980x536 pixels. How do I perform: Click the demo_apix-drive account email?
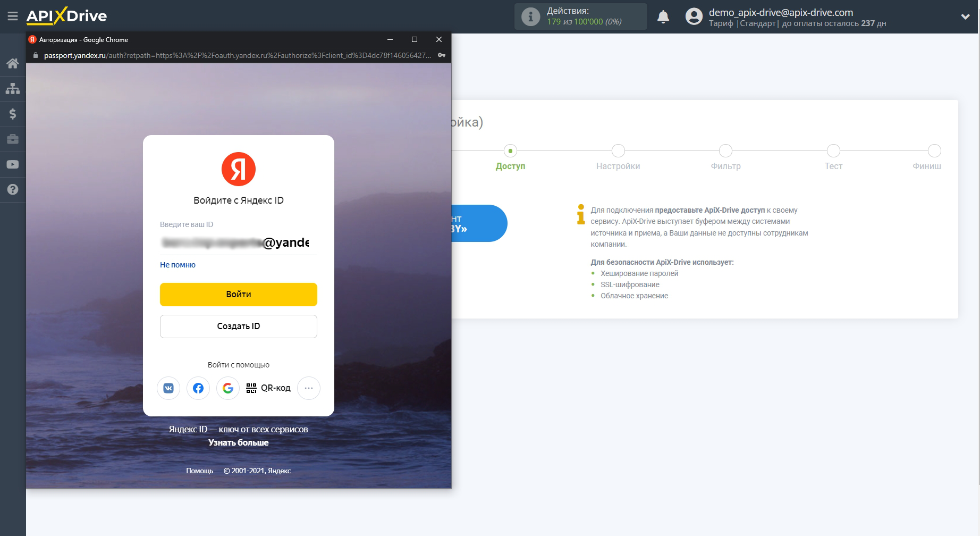(781, 12)
